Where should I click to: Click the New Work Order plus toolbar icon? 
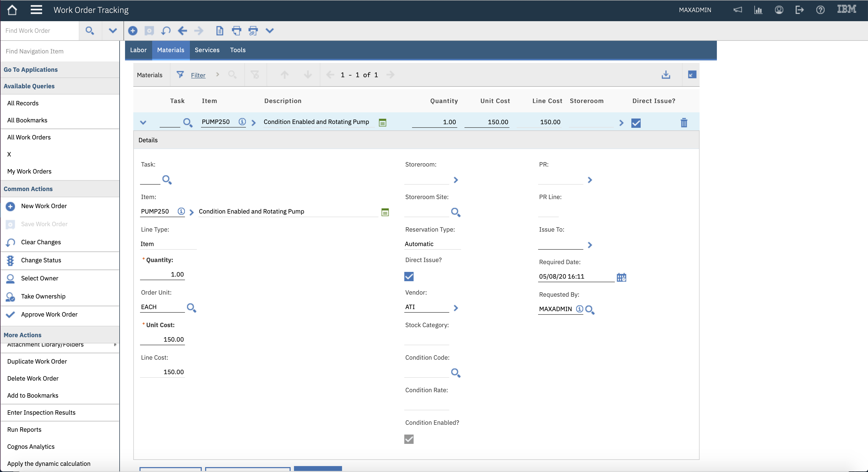coord(133,31)
